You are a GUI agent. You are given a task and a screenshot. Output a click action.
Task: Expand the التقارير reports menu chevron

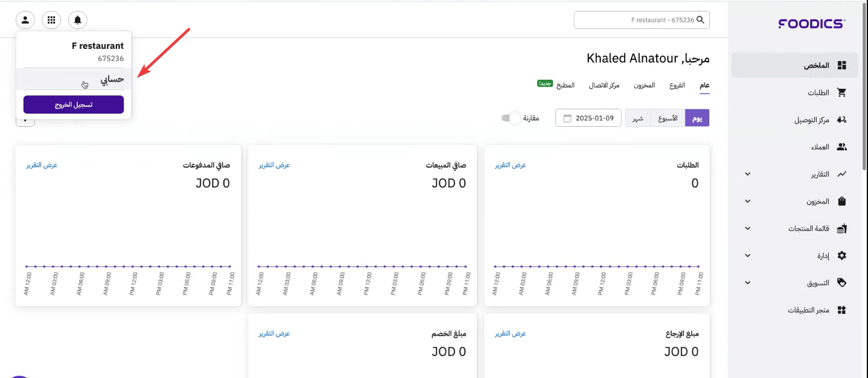(x=748, y=174)
